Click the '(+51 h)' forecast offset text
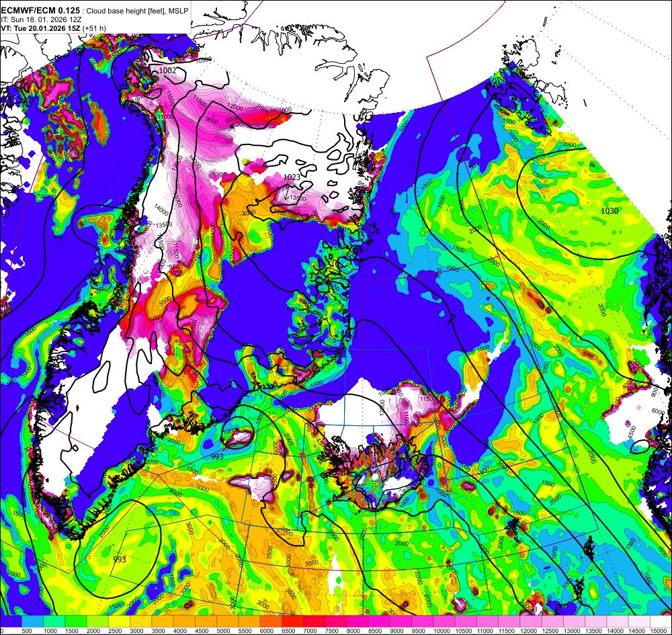The width and height of the screenshot is (672, 635). coord(95,28)
